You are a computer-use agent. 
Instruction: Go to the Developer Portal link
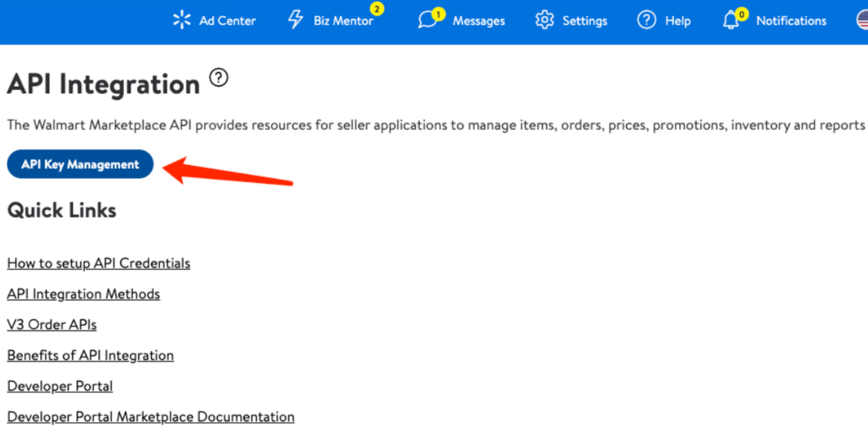pos(60,386)
